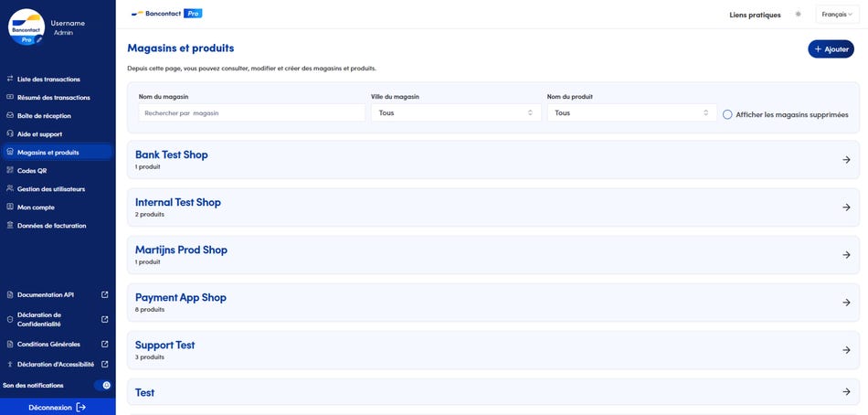Viewport: 868px width, 415px height.
Task: Open Données de facturation menu item
Action: 51,226
